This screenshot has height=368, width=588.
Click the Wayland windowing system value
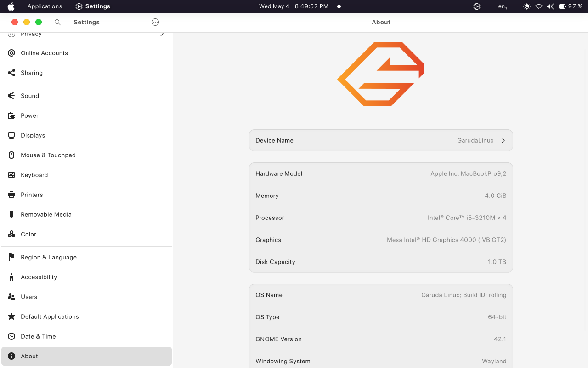(x=494, y=361)
